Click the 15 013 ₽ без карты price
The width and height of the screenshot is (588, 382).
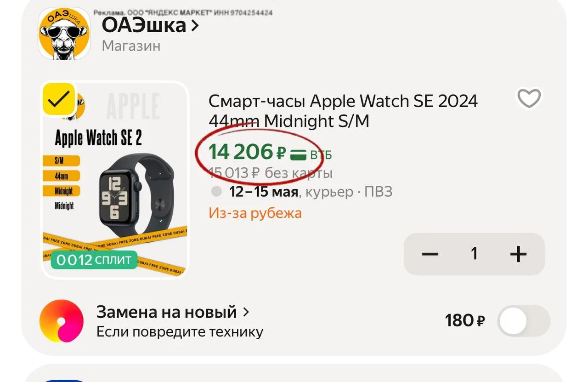coord(271,173)
